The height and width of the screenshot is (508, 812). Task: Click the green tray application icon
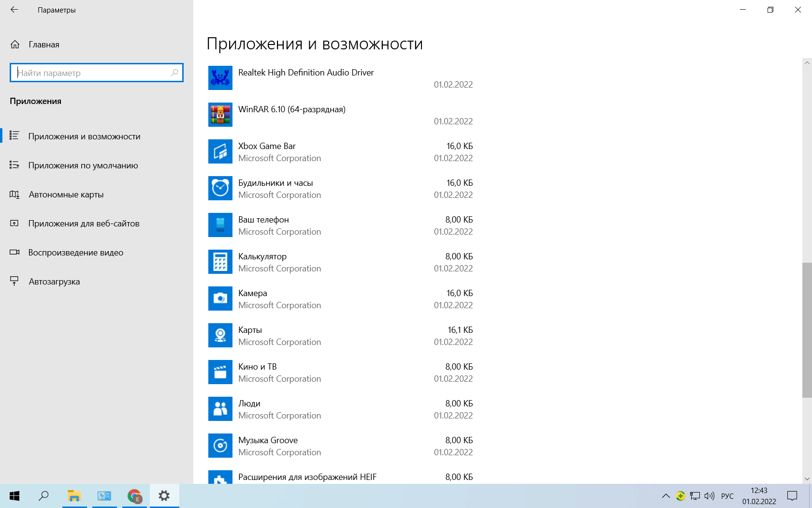pos(681,496)
